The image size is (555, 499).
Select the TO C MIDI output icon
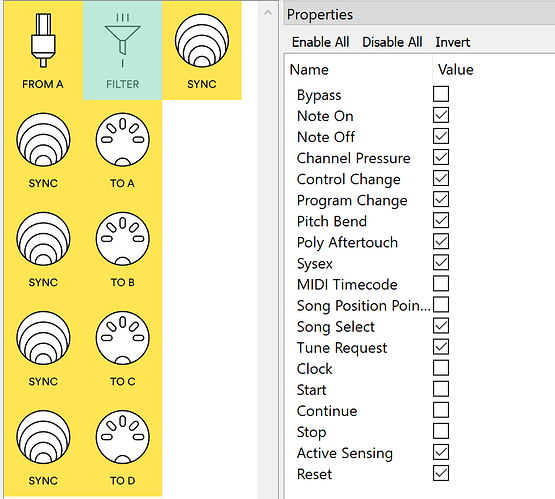(x=122, y=338)
